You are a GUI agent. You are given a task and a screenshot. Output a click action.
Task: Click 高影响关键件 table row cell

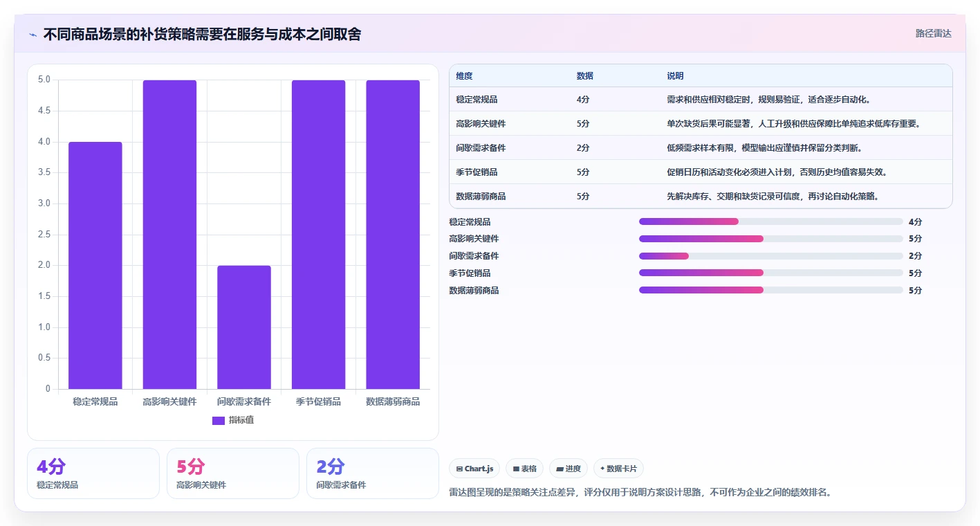[x=481, y=123]
